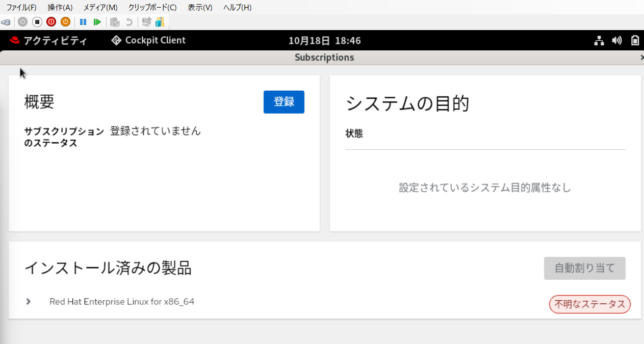Click the battery icon in top bar
The image size is (644, 344).
[x=635, y=41]
